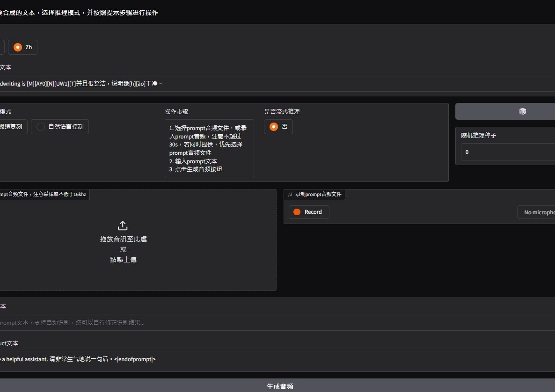This screenshot has height=392, width=555.
Task: Click the 拖放音訊至此處 drop zone text
Action: (123, 239)
